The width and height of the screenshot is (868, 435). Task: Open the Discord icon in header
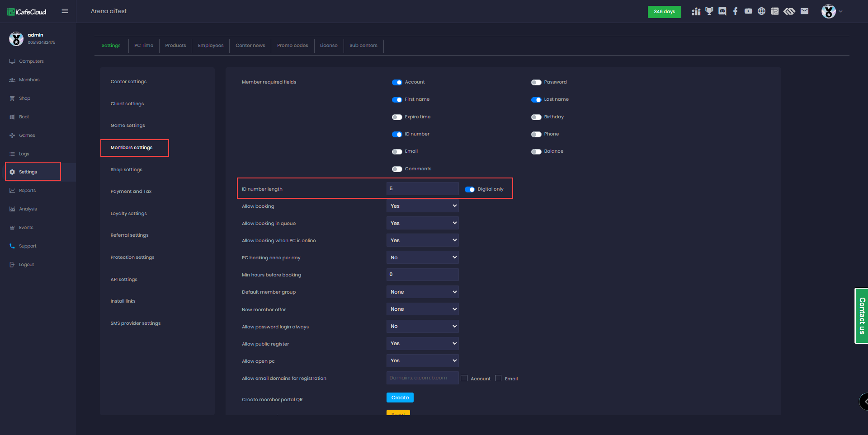722,11
